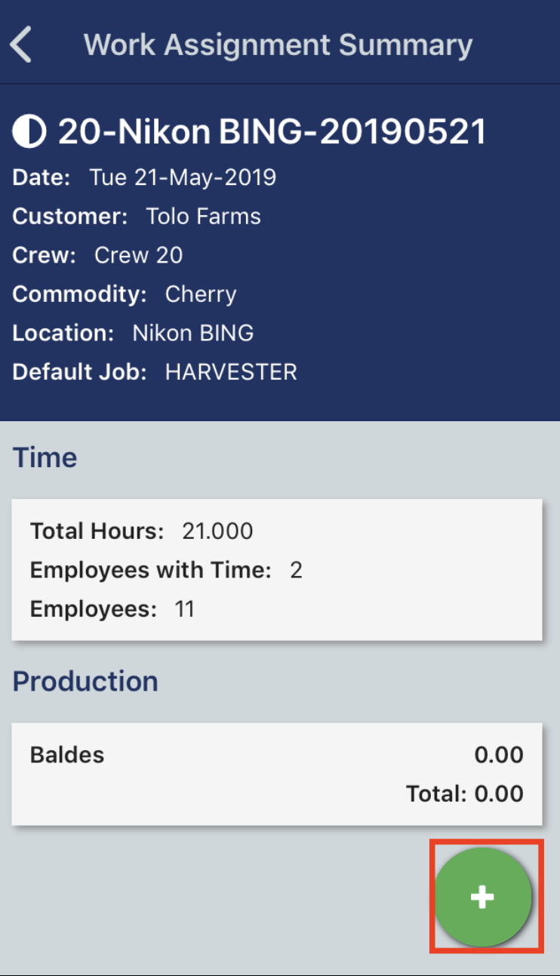
Task: Tap the green plus add button
Action: coord(482,897)
